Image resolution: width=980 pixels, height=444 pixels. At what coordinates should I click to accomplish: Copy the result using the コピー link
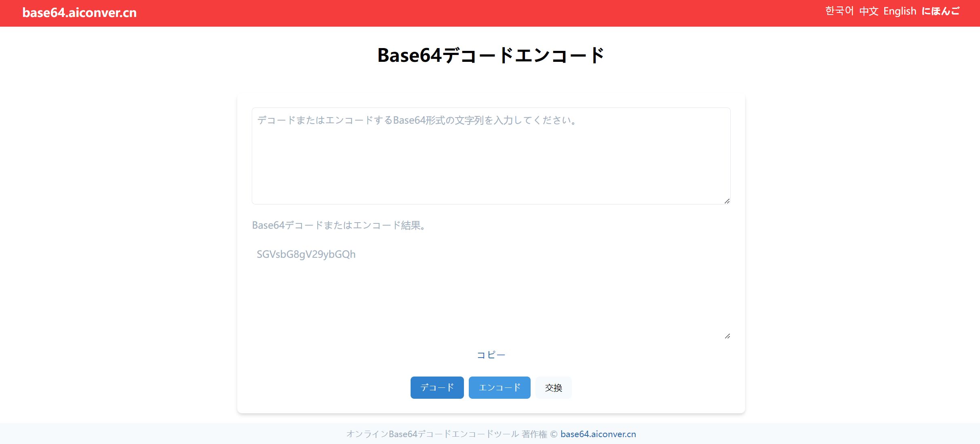click(x=491, y=355)
